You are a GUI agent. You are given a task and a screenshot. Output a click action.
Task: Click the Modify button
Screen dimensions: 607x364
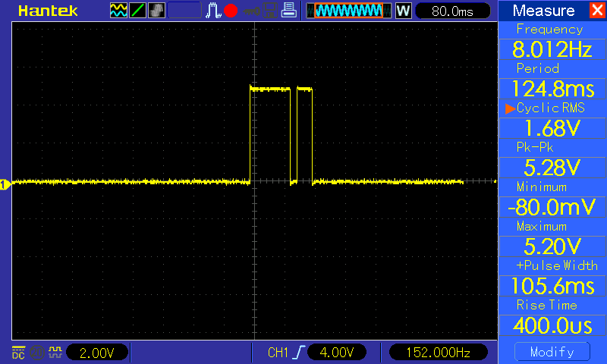[552, 352]
